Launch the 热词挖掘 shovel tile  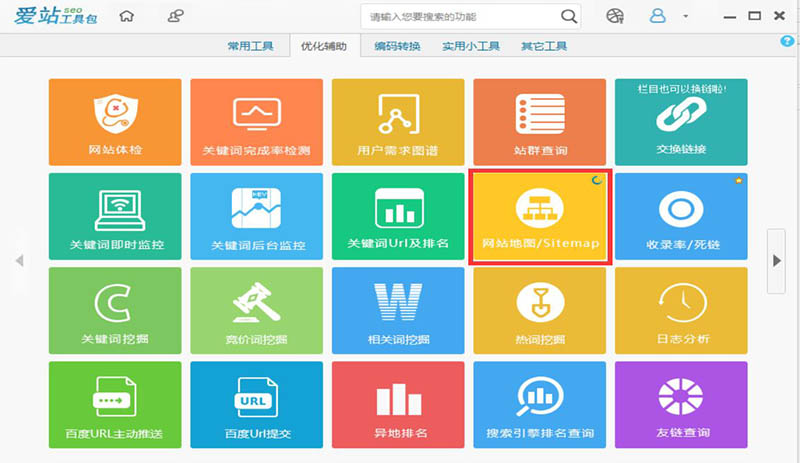(x=540, y=311)
